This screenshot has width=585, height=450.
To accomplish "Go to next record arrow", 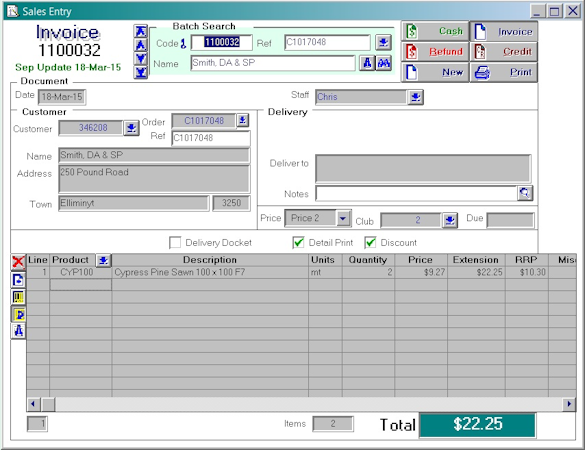I will [141, 59].
